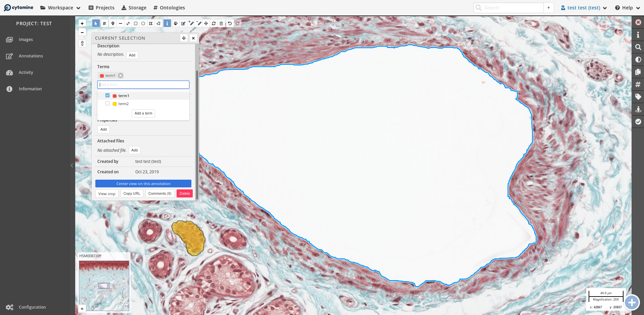Click Center view on this annotation
Screen dimensions: 644x315
[x=143, y=184]
